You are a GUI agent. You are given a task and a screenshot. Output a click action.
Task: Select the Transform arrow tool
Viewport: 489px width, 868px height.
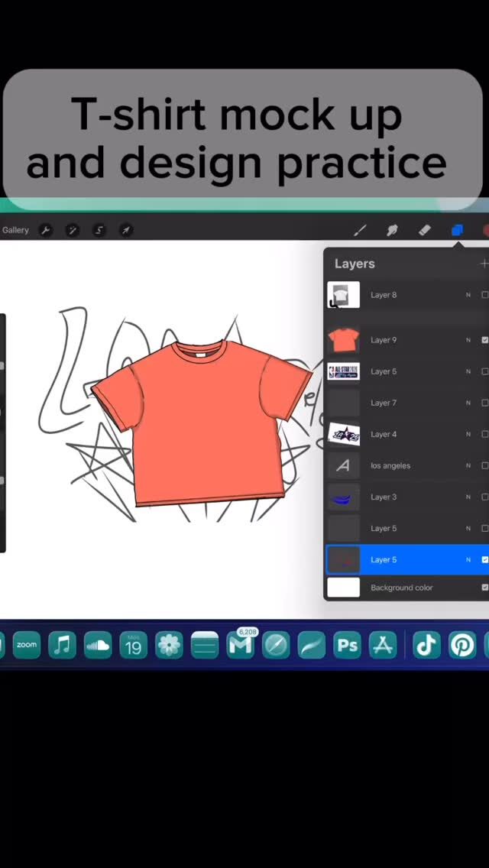coord(126,230)
